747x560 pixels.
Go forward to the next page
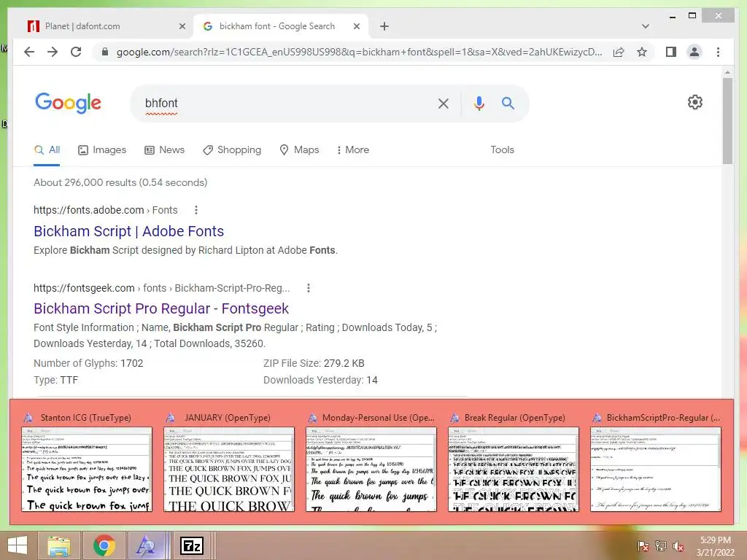(x=53, y=52)
